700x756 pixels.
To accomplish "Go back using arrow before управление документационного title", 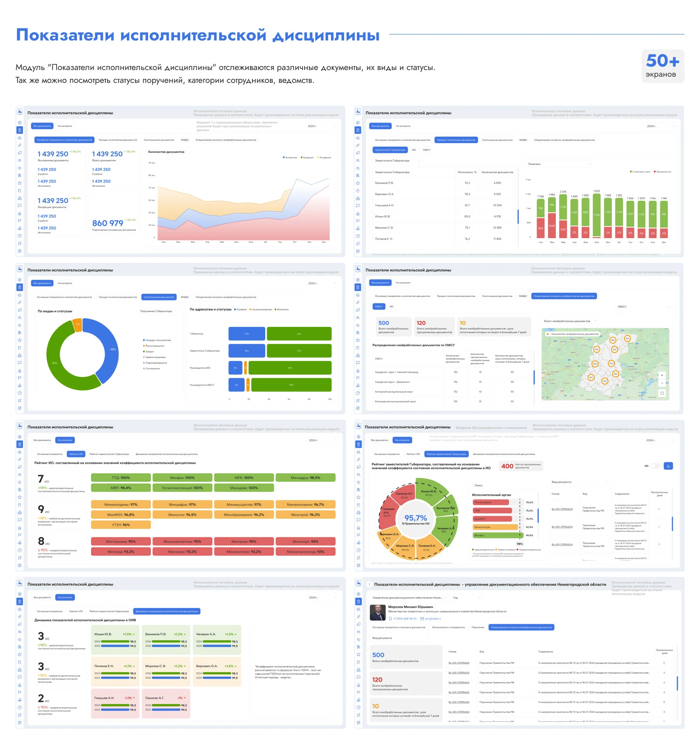I will point(369,584).
